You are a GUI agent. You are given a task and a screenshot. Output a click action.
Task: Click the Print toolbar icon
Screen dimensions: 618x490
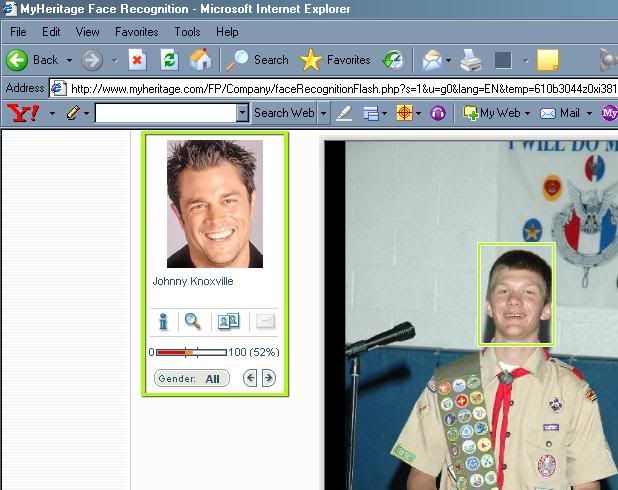[471, 60]
